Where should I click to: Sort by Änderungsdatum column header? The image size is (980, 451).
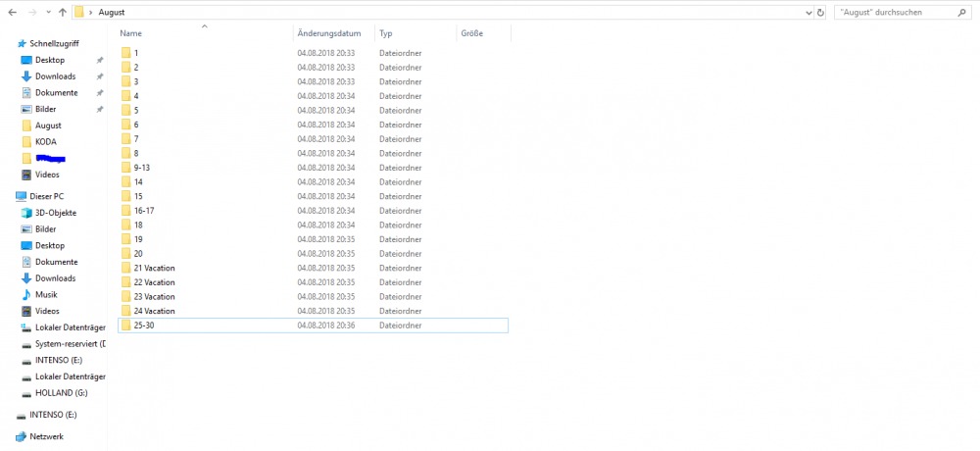[x=321, y=33]
